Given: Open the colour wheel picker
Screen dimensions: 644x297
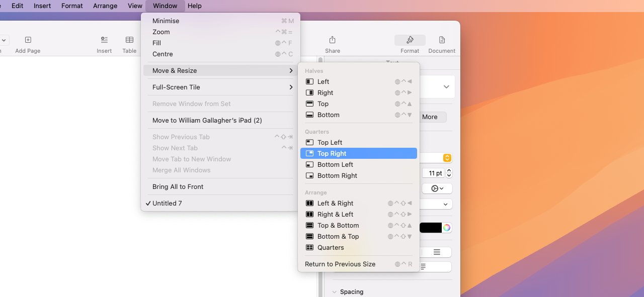Looking at the screenshot, I should tap(446, 228).
